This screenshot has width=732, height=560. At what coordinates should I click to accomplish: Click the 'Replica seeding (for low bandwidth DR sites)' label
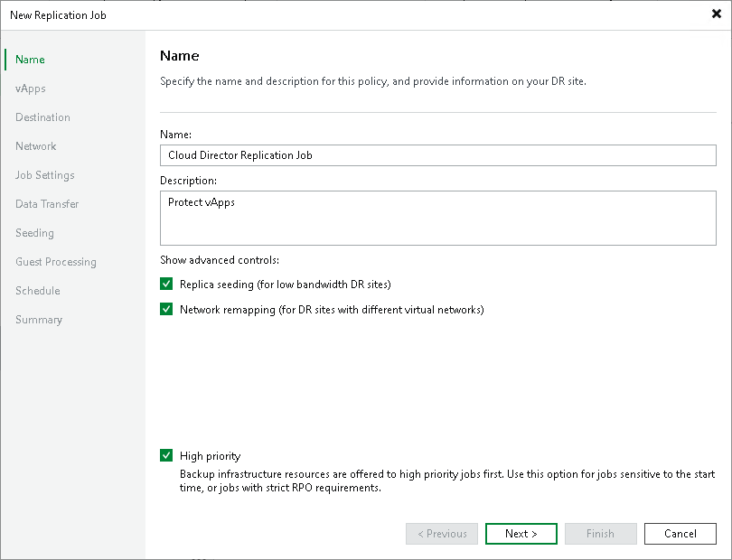click(286, 285)
